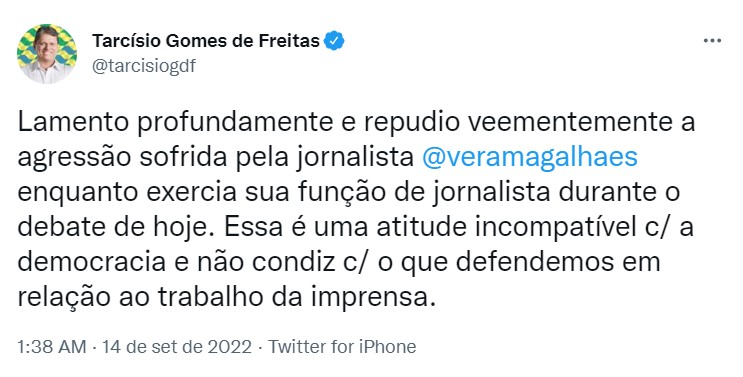The height and width of the screenshot is (377, 743).
Task: Open the Twitter for iPhone source label
Action: [x=342, y=347]
